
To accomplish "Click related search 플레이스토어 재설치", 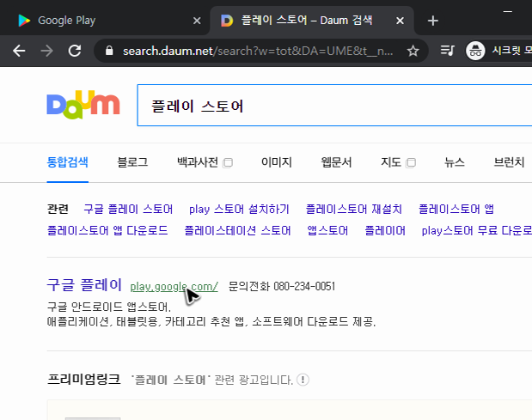I will [353, 210].
